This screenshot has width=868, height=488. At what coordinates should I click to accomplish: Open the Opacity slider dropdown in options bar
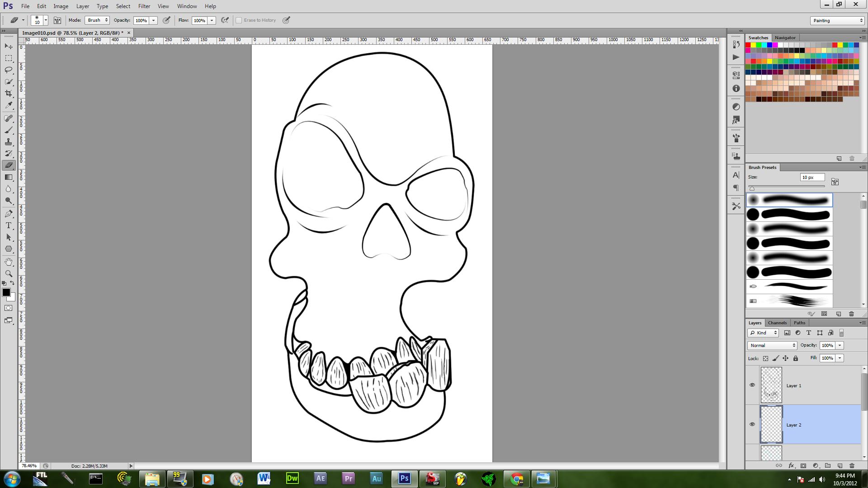tap(154, 20)
